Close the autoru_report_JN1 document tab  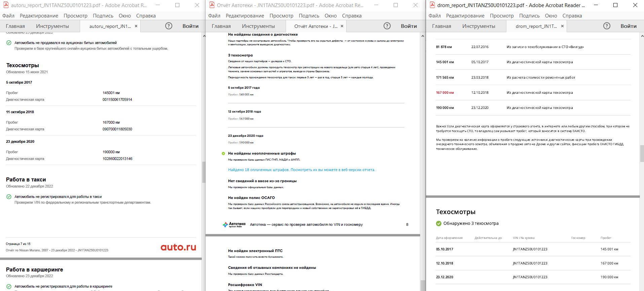click(136, 26)
